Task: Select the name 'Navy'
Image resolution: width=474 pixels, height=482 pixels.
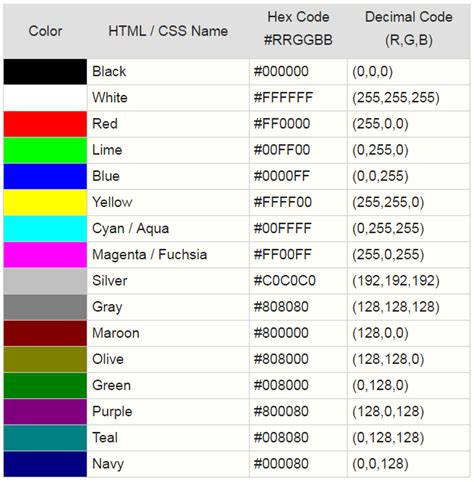Action: 108,464
